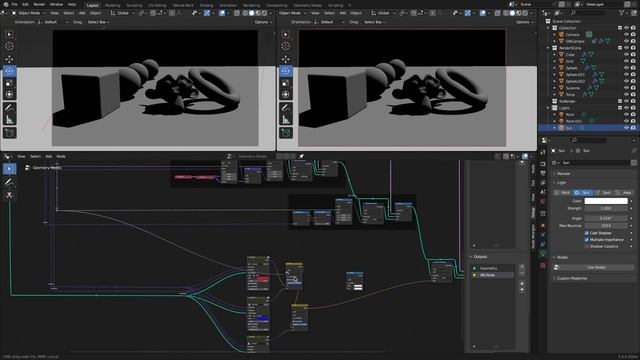This screenshot has height=360, width=640.
Task: Enable the Shadow Caustics checkbox
Action: pos(587,247)
